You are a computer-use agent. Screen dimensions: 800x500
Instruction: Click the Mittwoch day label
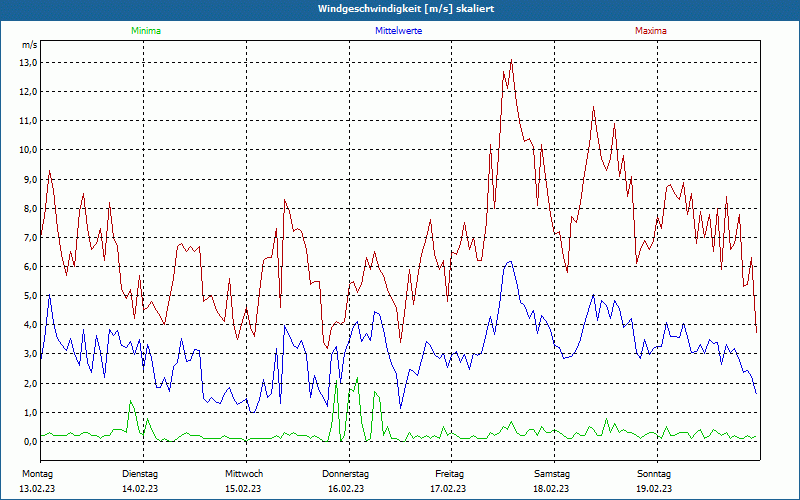point(244,474)
